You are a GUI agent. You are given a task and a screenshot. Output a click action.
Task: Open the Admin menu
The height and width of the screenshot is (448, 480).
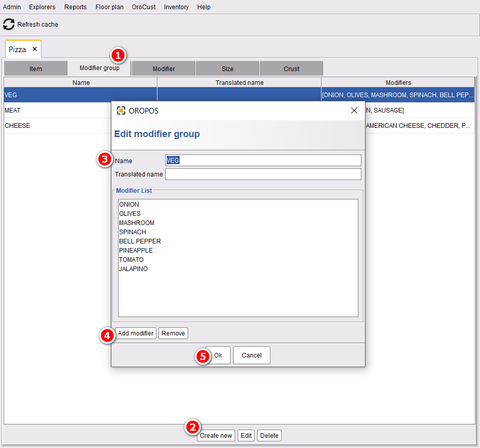click(x=12, y=7)
